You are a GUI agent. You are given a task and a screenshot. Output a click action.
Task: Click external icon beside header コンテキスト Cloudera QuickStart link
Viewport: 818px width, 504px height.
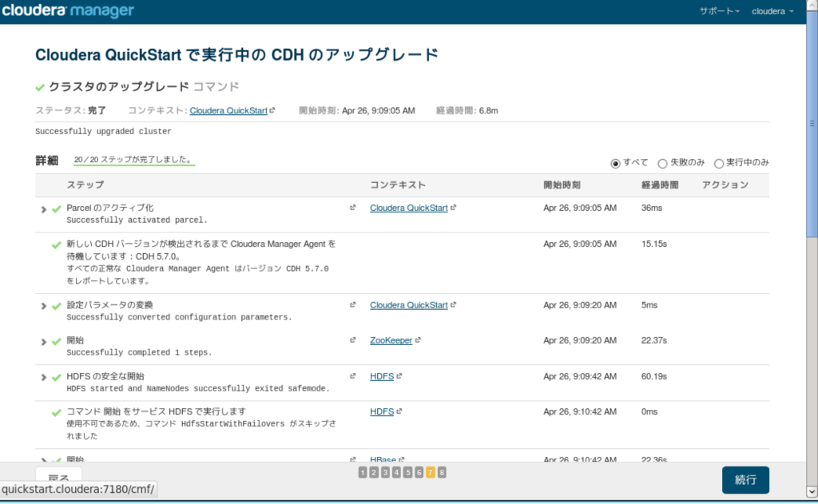(x=272, y=110)
